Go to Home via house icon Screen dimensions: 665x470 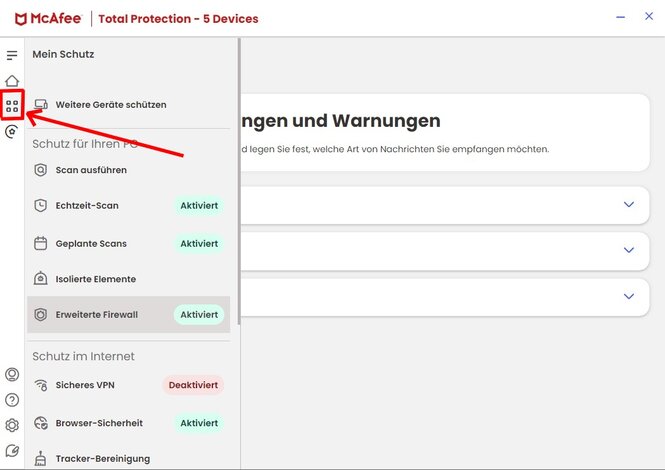point(12,81)
